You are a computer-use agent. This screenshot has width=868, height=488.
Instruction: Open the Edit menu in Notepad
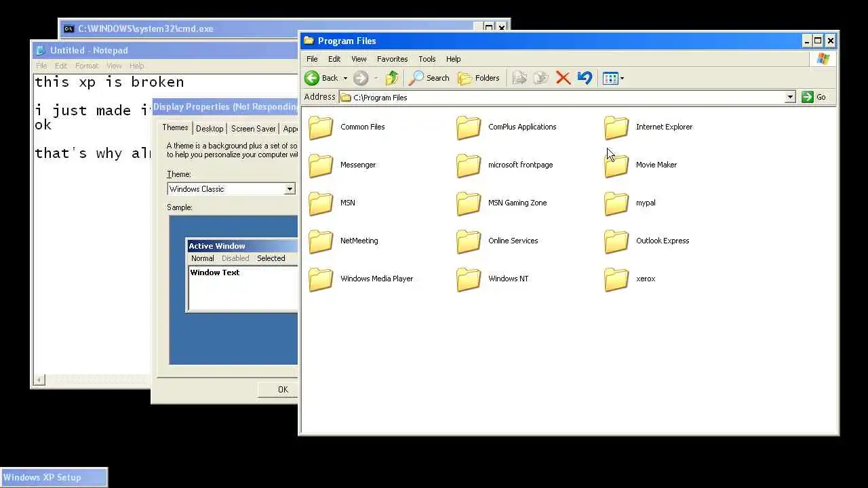[x=61, y=66]
